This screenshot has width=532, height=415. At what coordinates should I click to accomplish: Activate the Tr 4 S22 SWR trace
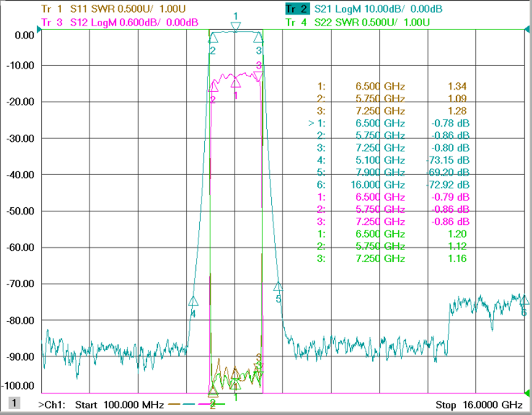coord(358,22)
